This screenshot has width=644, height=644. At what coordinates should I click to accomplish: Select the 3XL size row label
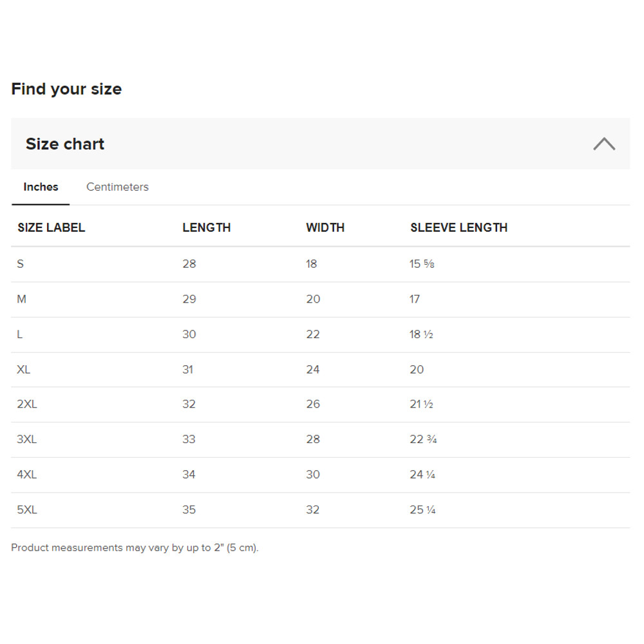click(x=27, y=439)
